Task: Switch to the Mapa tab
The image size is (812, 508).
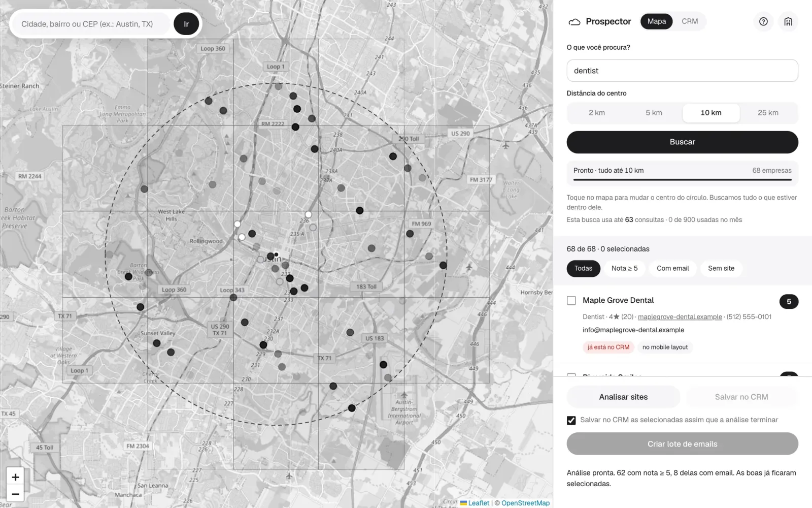Action: pyautogui.click(x=657, y=21)
